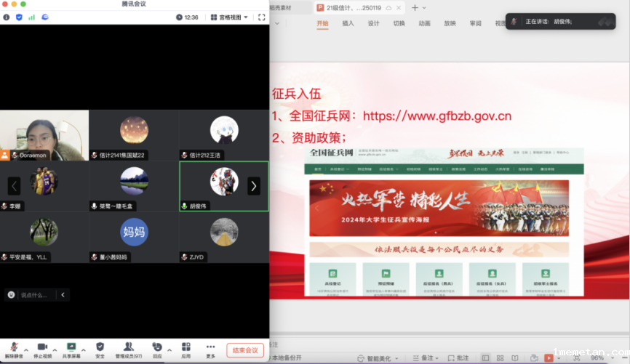Open manage members panel (管理成员)

[x=128, y=347]
